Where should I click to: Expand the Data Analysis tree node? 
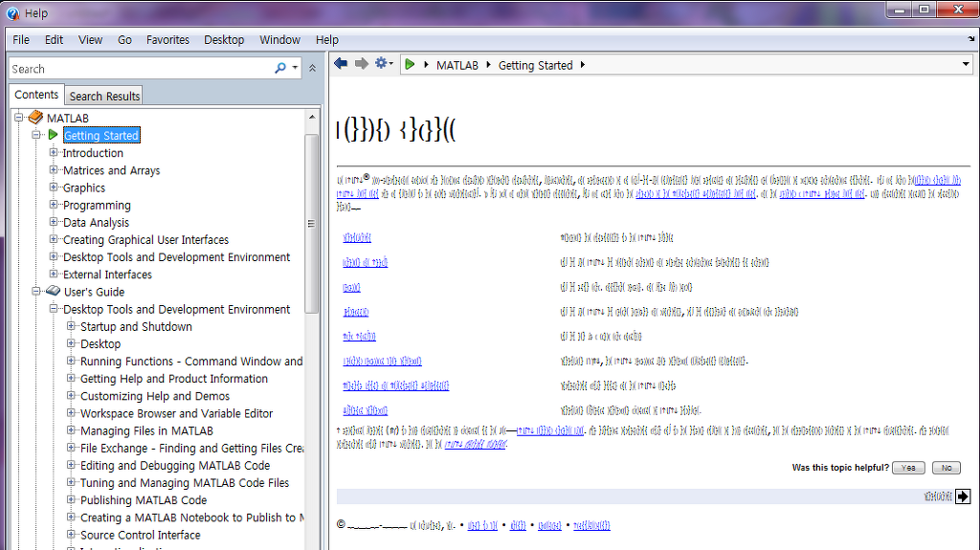point(54,222)
